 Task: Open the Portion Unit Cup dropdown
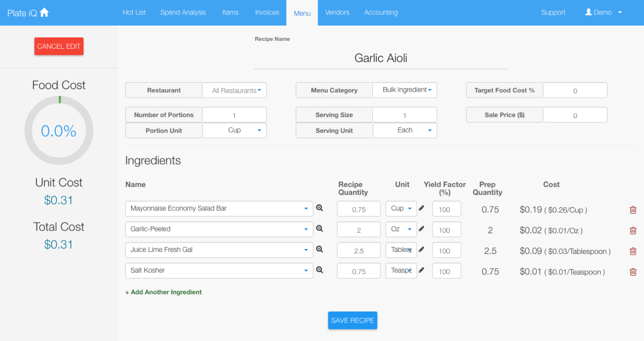pos(234,130)
